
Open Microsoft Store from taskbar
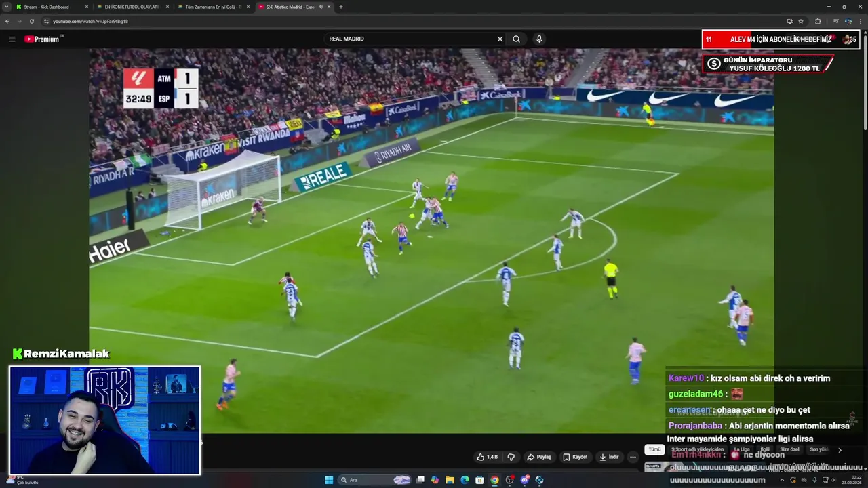click(x=479, y=480)
